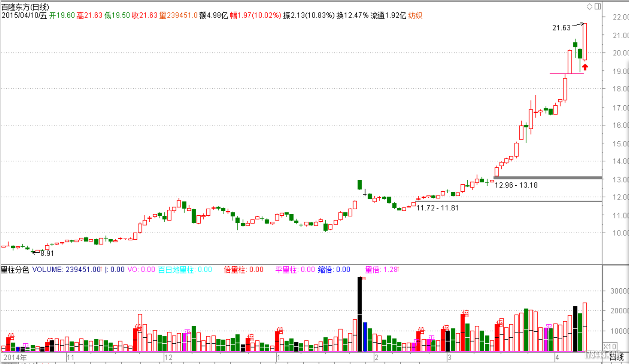629x364 pixels.
Task: Click the latest limit-up red candlestick
Action: tap(585, 42)
